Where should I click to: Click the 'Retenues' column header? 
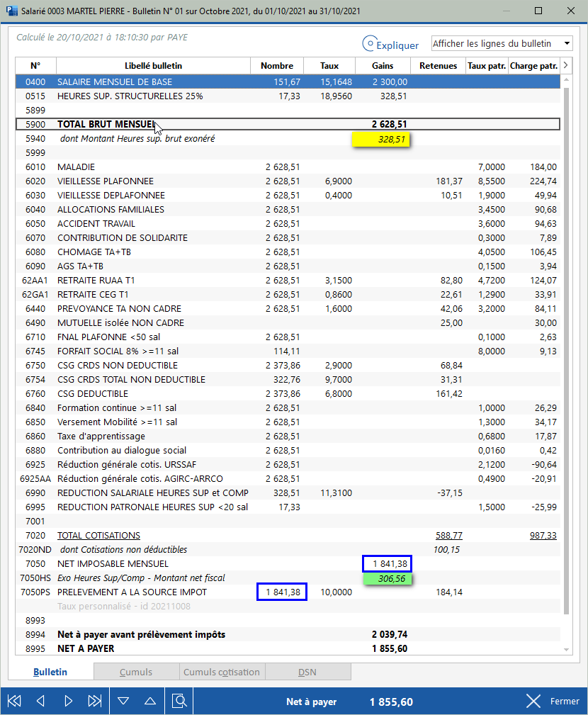point(438,66)
